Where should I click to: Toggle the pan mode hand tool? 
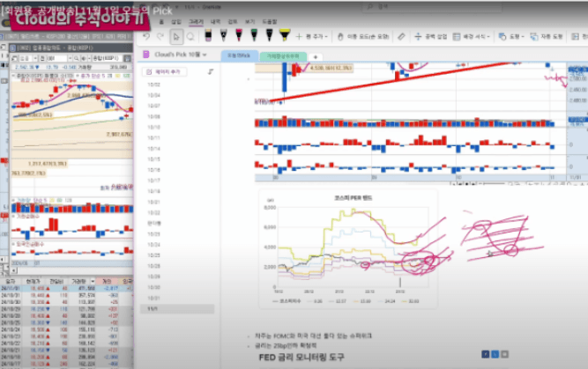coord(363,36)
